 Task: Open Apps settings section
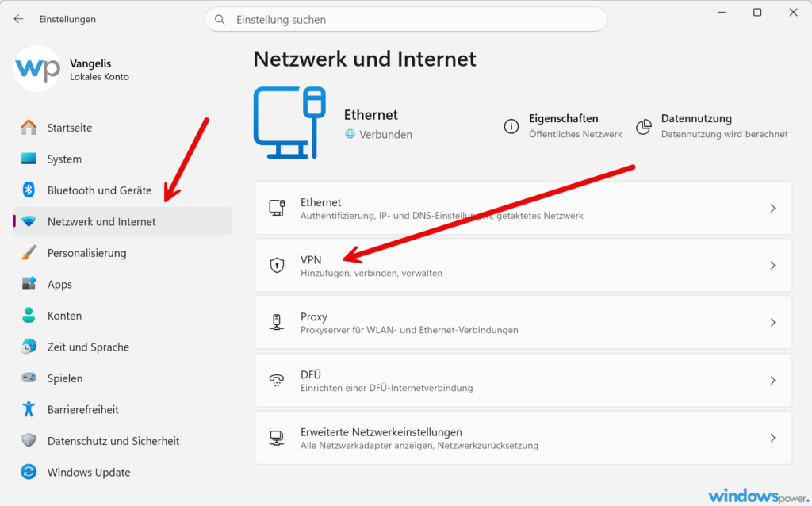click(x=122, y=285)
